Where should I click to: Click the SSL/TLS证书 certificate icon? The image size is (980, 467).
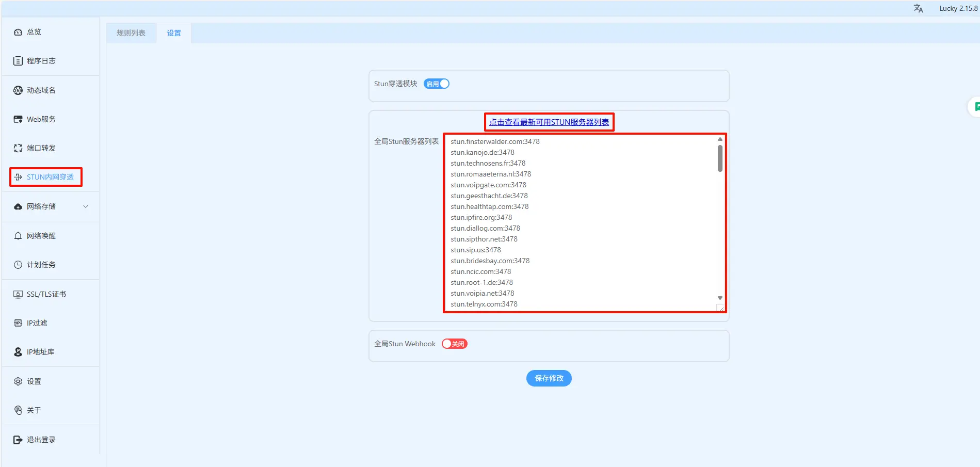pyautogui.click(x=18, y=294)
